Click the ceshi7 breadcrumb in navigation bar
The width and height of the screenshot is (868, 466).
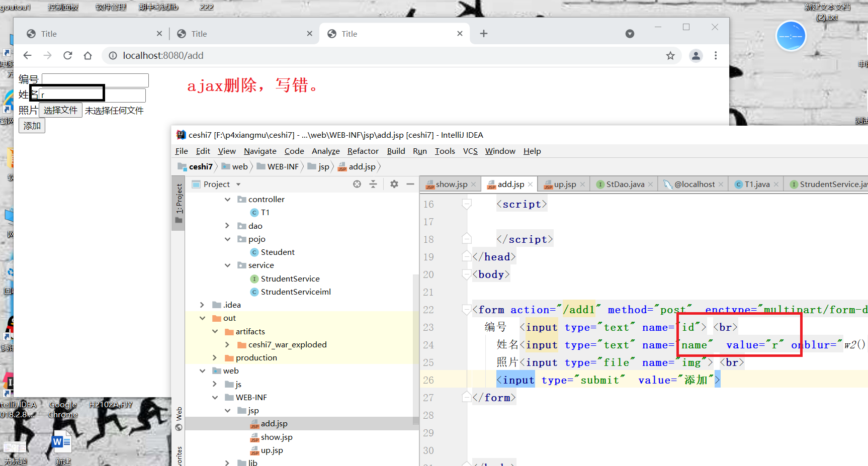tap(196, 167)
